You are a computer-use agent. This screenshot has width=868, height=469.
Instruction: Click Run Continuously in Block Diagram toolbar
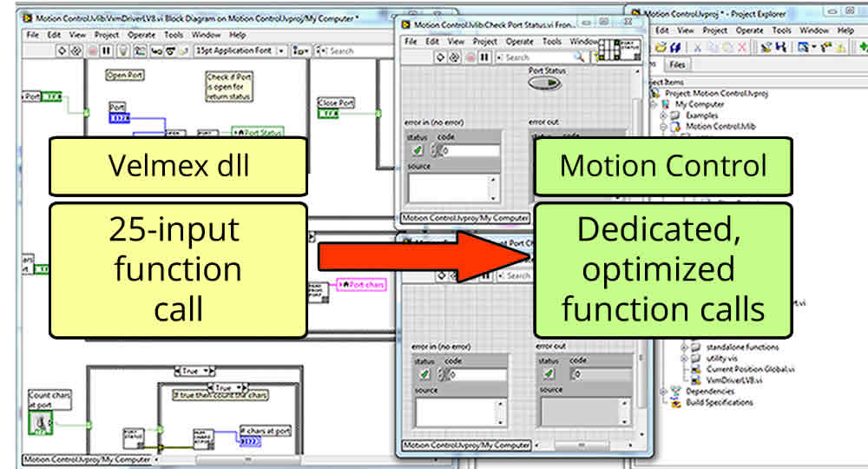[x=76, y=51]
